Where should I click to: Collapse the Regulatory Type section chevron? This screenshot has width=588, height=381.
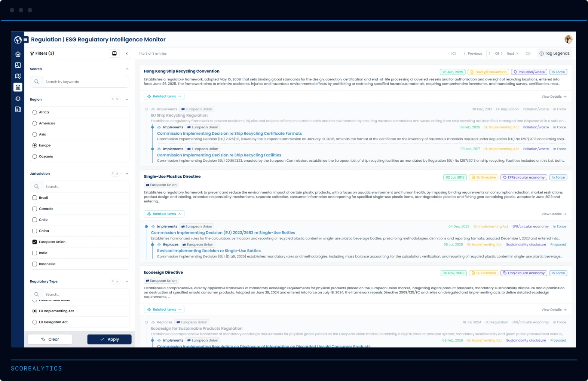pyautogui.click(x=127, y=281)
